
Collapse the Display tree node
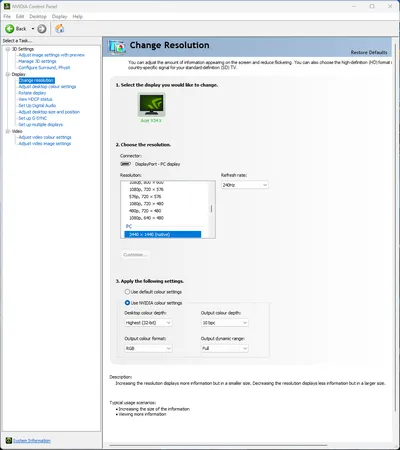(8, 74)
